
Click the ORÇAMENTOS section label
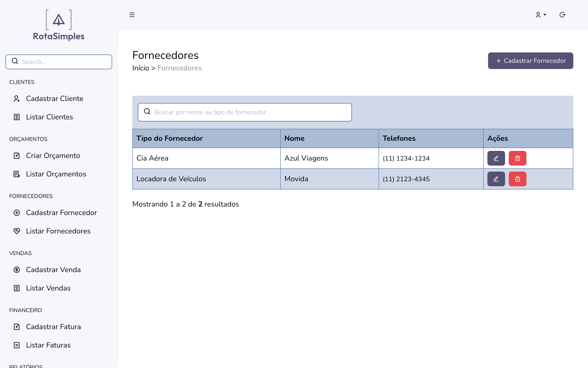coord(28,139)
